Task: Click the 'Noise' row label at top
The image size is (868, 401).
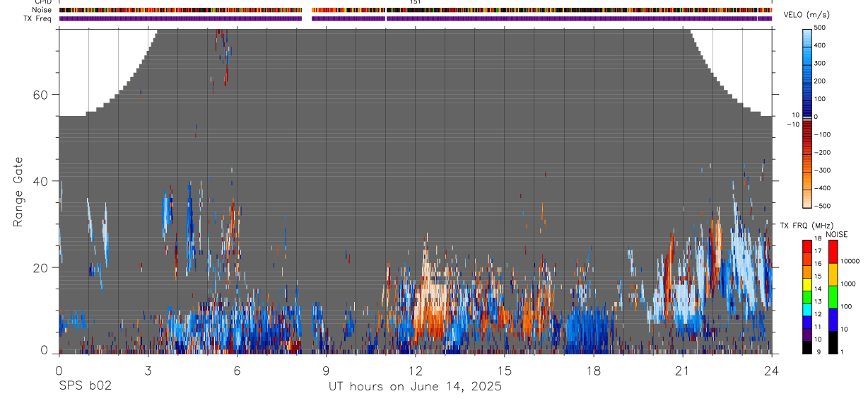Action: [x=42, y=10]
